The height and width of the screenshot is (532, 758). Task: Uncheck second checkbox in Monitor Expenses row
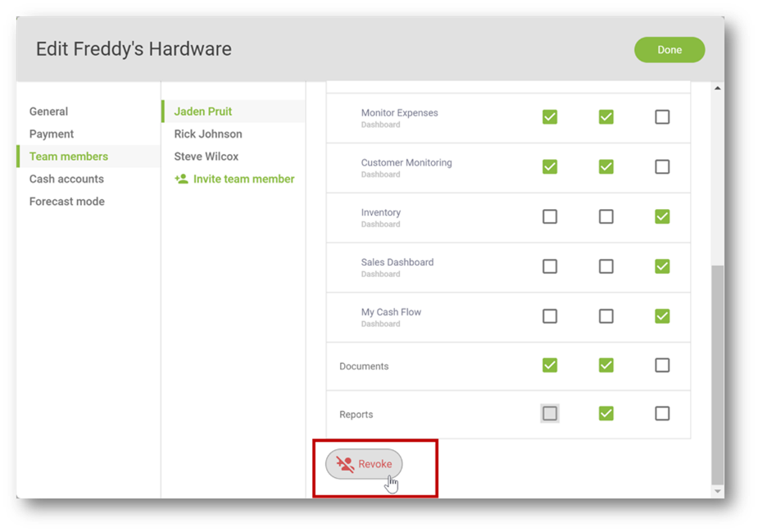pyautogui.click(x=606, y=117)
